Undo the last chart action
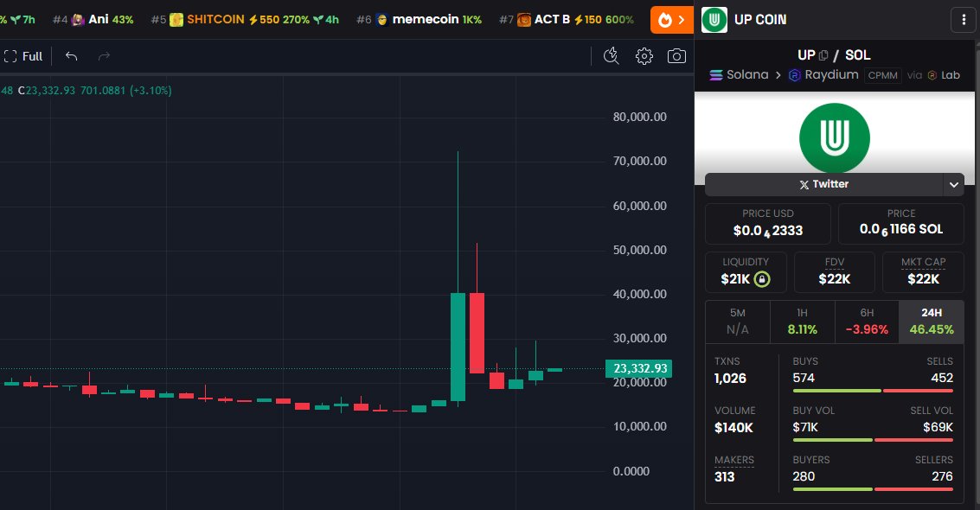This screenshot has height=510, width=980. coord(71,56)
